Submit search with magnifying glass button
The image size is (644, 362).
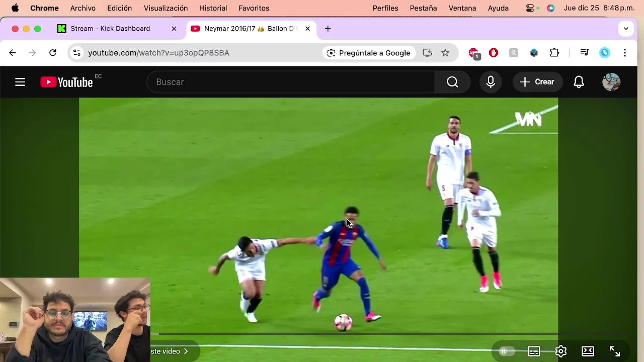452,82
